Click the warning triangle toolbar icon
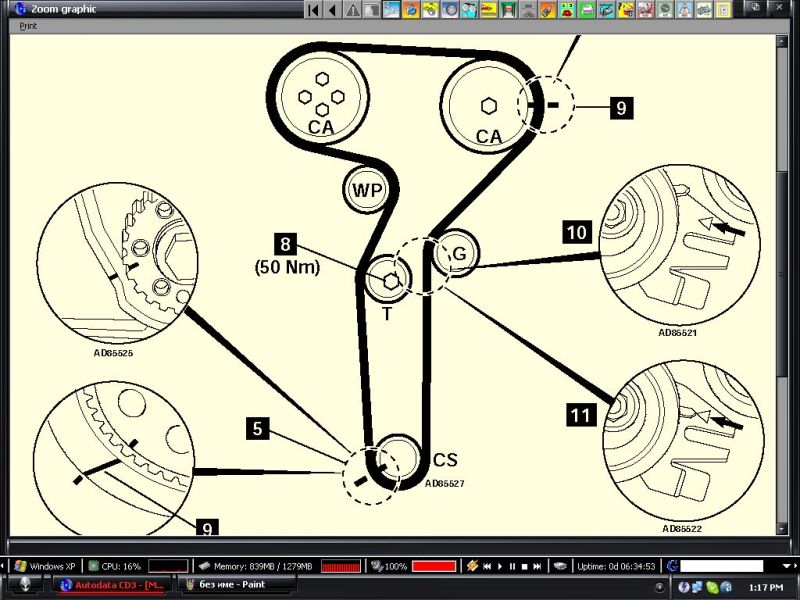Image resolution: width=800 pixels, height=600 pixels. coord(352,10)
